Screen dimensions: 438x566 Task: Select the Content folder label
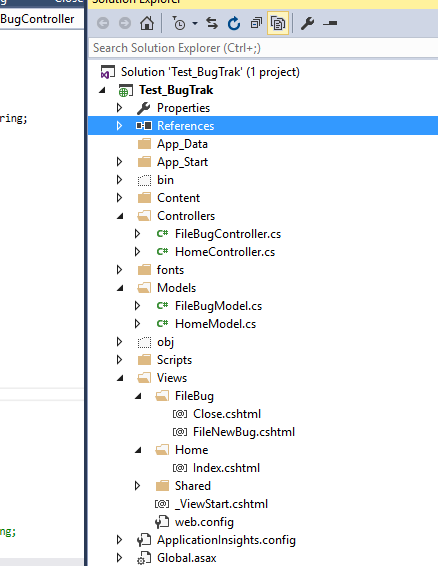click(x=178, y=198)
